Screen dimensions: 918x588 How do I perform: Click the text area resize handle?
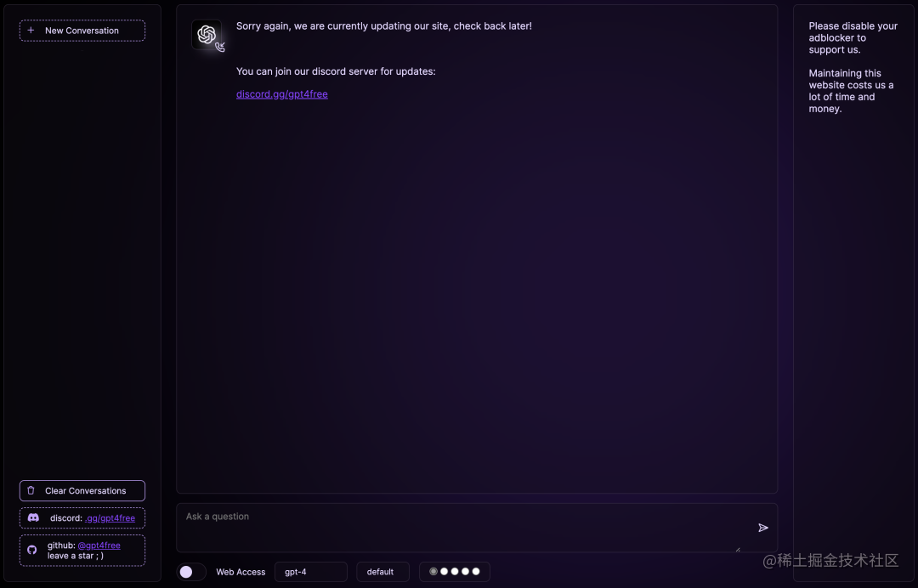738,550
